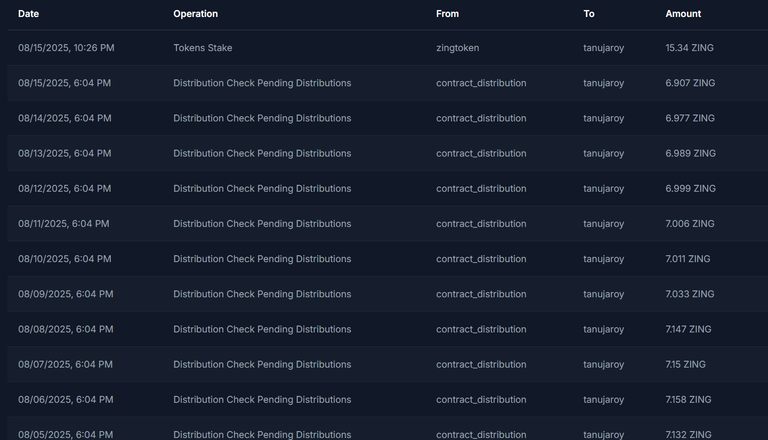Select the Tokens Stake operation row
Screen dimensions: 768x440
click(387, 48)
